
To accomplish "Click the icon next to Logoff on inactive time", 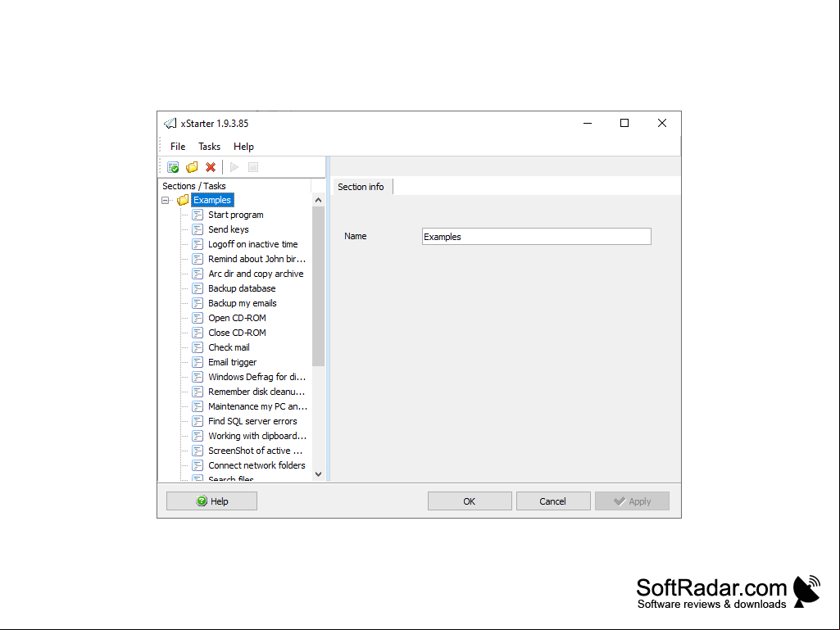I will tap(198, 244).
